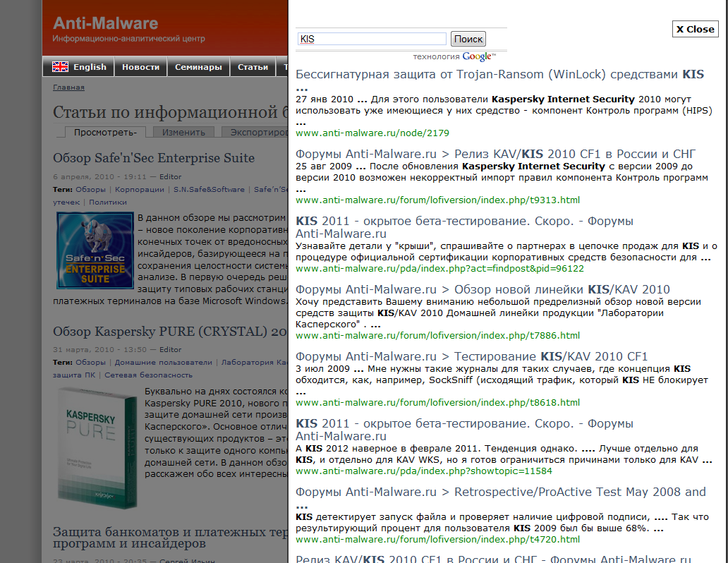Select the Изменить tab
The image size is (728, 563).
(183, 133)
